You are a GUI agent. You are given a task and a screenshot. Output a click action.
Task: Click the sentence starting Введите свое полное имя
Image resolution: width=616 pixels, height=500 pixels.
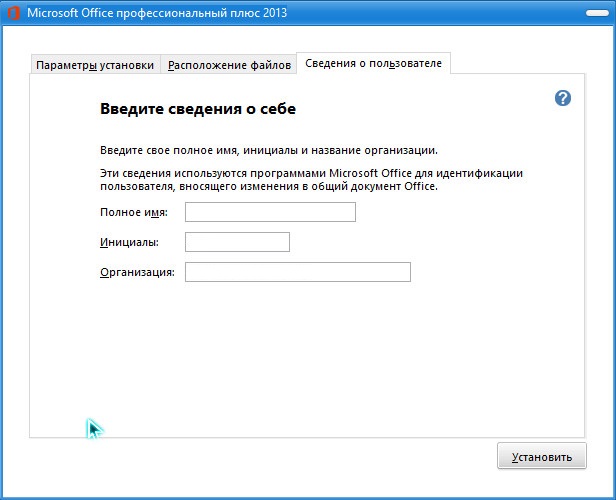click(269, 150)
